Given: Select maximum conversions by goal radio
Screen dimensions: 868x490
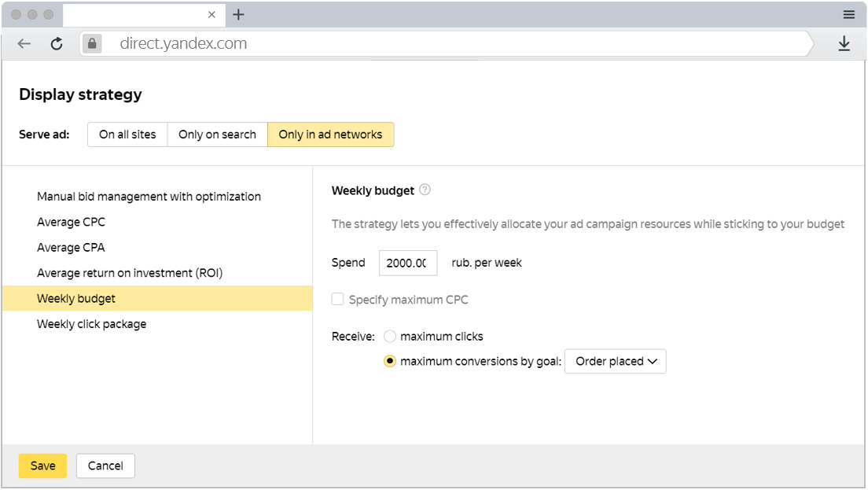Looking at the screenshot, I should coord(390,362).
